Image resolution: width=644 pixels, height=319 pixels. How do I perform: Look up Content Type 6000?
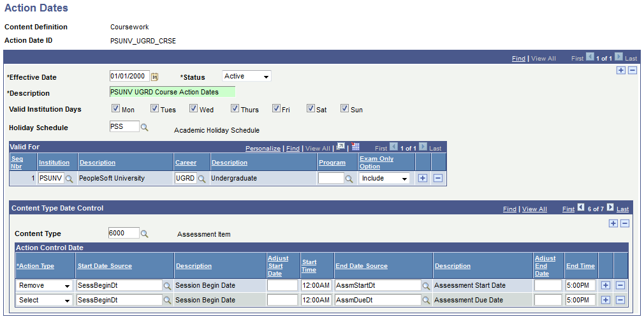(144, 234)
